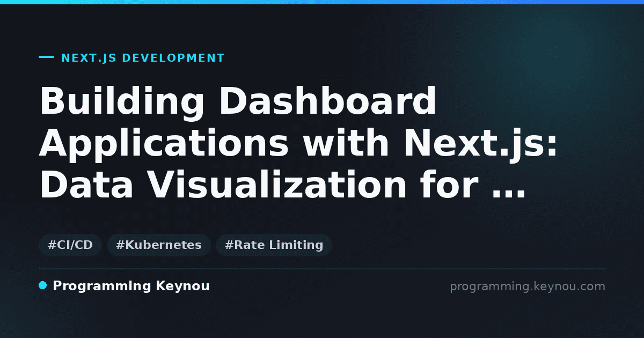Click the programming.keynou.com site address
The height and width of the screenshot is (338, 644).
528,286
